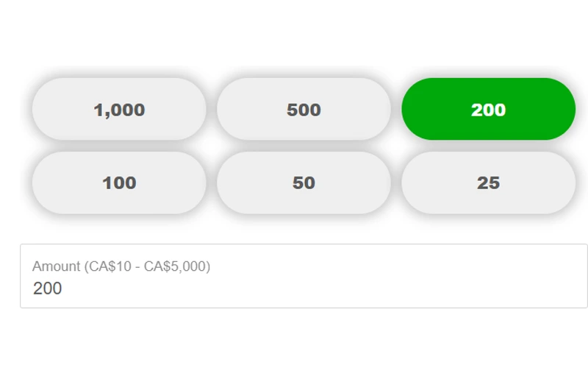
Task: Activate the 500 pill button
Action: (304, 109)
